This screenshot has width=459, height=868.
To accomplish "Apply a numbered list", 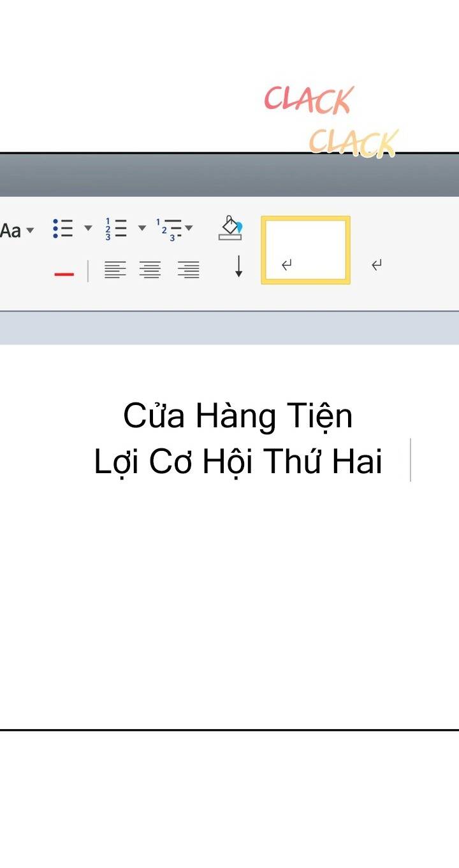I will pyautogui.click(x=116, y=229).
